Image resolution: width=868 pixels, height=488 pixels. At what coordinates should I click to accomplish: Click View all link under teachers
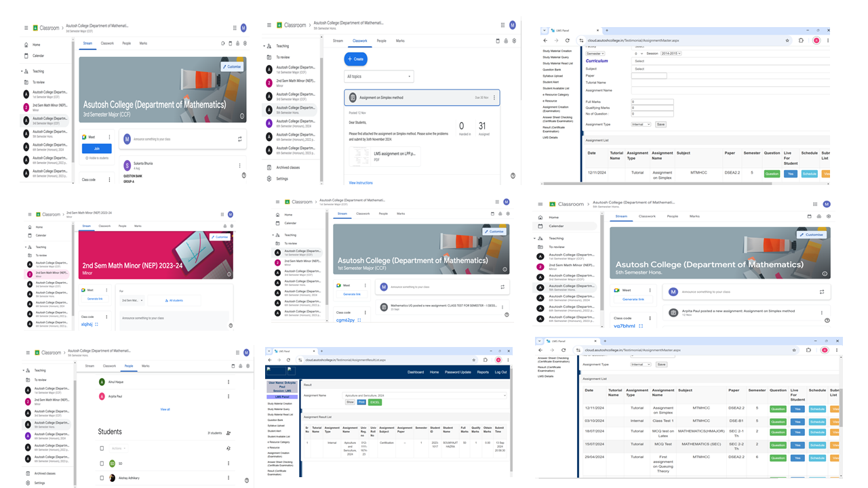[x=165, y=409]
